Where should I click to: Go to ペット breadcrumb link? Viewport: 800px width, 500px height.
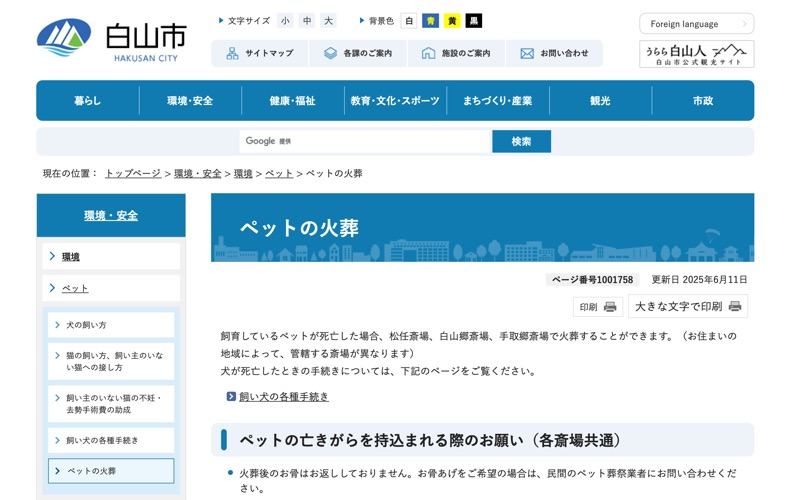(x=279, y=173)
